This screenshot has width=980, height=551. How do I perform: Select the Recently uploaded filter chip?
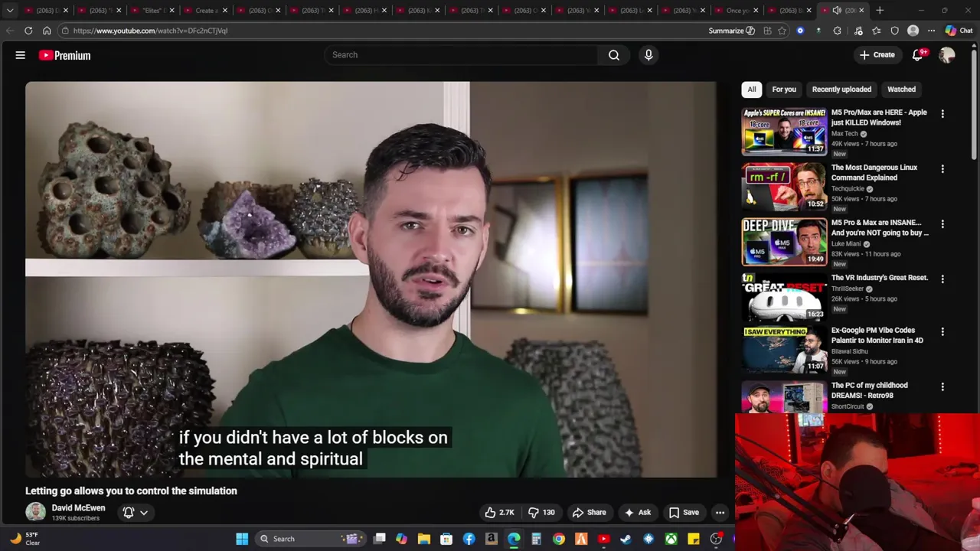point(841,90)
